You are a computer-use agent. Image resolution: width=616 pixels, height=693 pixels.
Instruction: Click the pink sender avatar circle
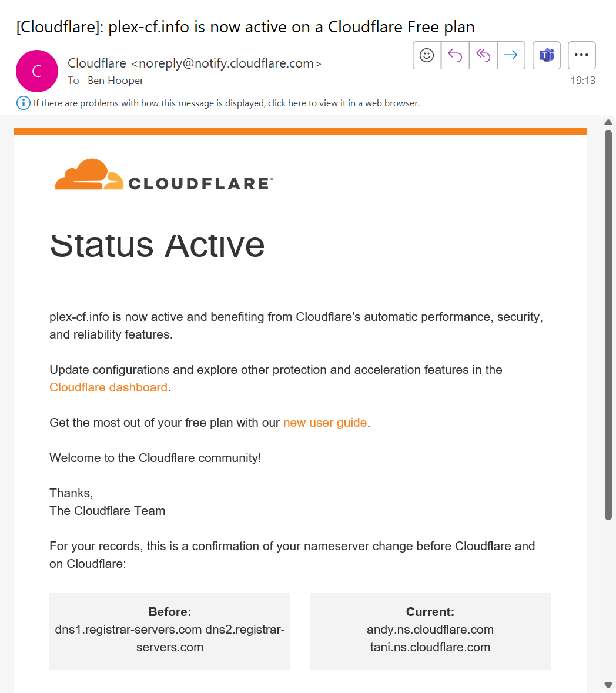(x=37, y=71)
